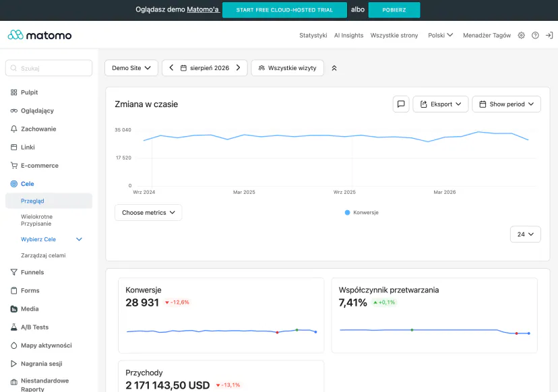Toggle the Konwersje series in the chart legend

click(362, 212)
